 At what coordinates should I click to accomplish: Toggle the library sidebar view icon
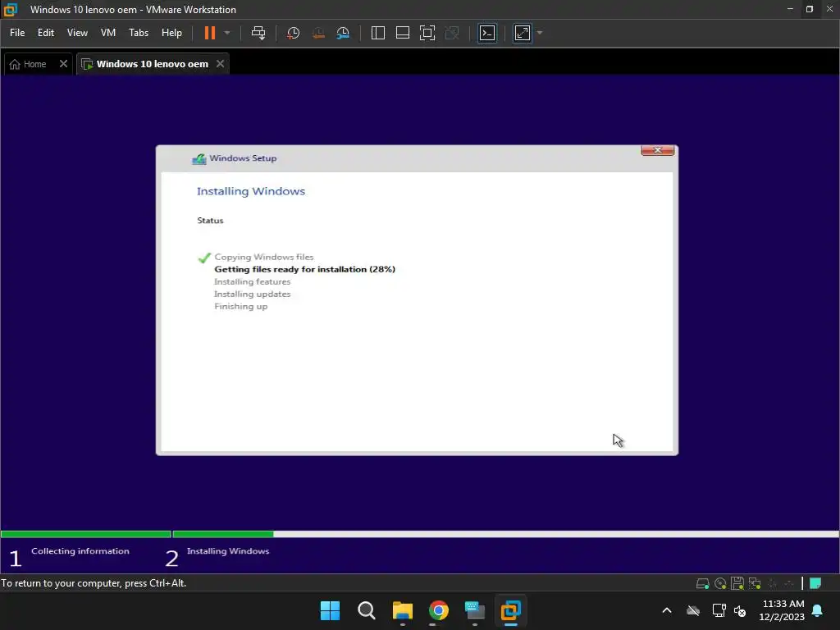(377, 33)
